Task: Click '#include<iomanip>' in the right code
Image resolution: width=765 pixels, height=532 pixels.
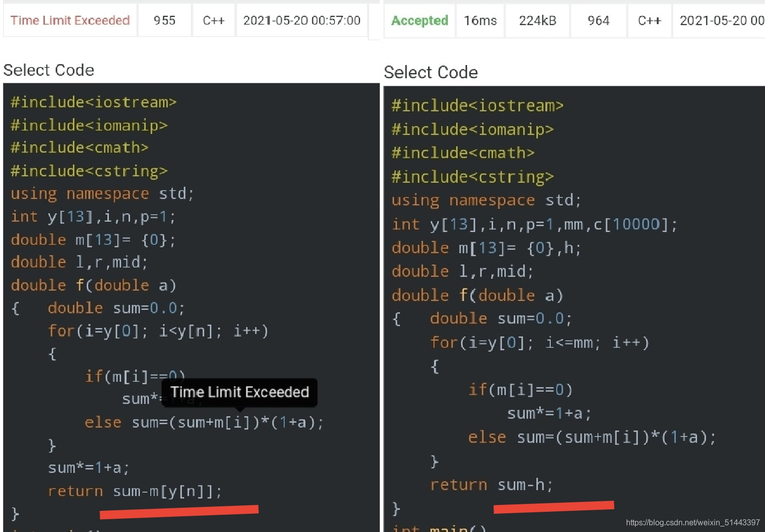Action: [472, 129]
